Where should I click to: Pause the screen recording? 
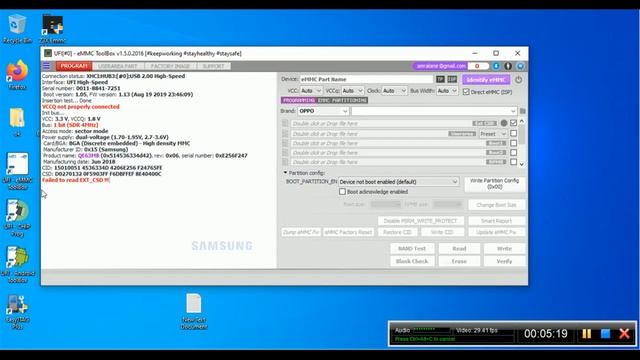[587, 333]
